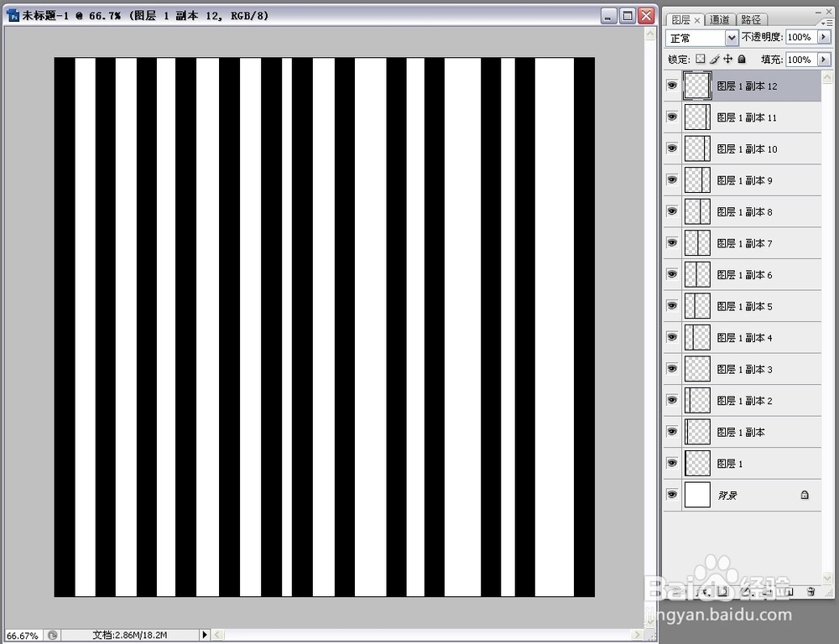Open the 填充 fill slider arrow
Screen dimensions: 839x644
[824, 60]
